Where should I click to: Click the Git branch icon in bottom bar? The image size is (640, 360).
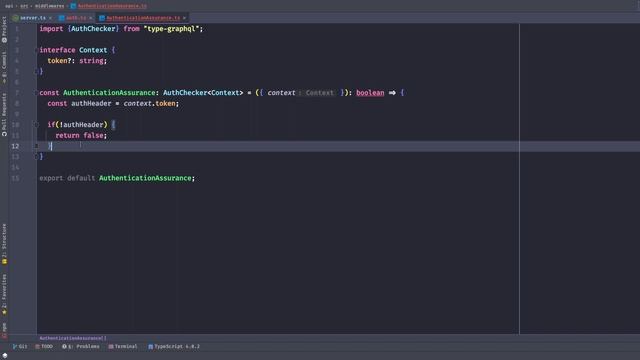(15, 347)
